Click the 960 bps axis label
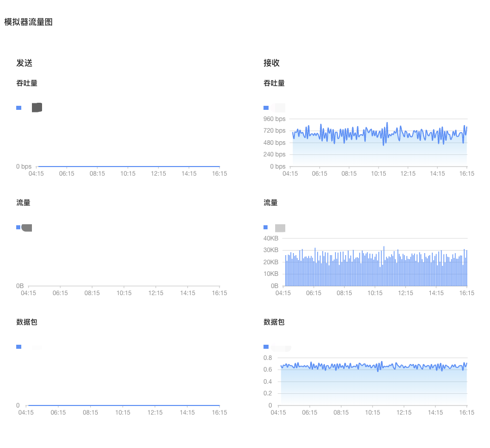 click(274, 119)
